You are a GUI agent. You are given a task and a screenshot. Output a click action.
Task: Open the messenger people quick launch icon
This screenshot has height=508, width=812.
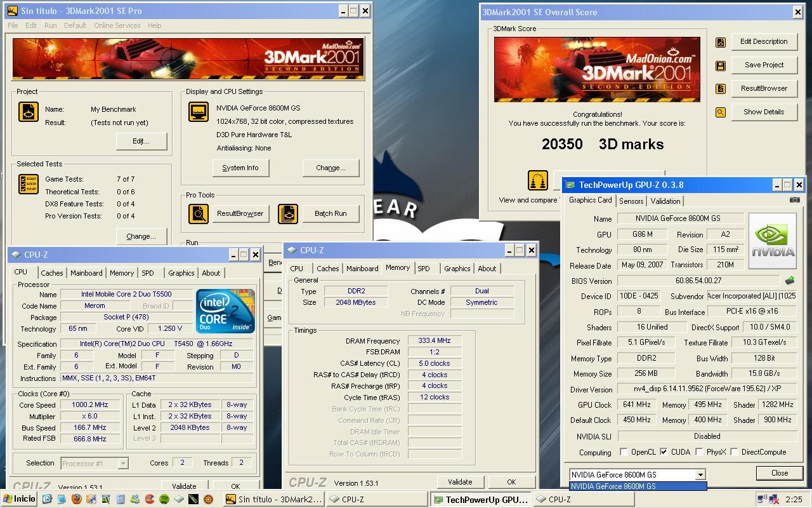click(135, 499)
